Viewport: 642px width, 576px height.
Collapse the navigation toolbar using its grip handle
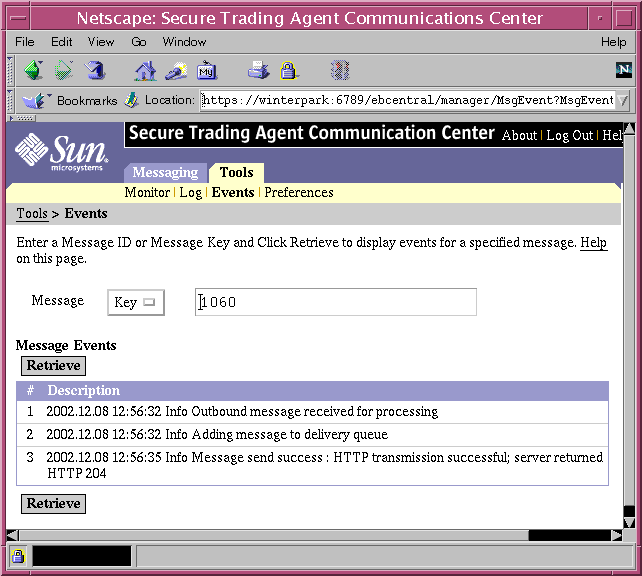[x=11, y=70]
